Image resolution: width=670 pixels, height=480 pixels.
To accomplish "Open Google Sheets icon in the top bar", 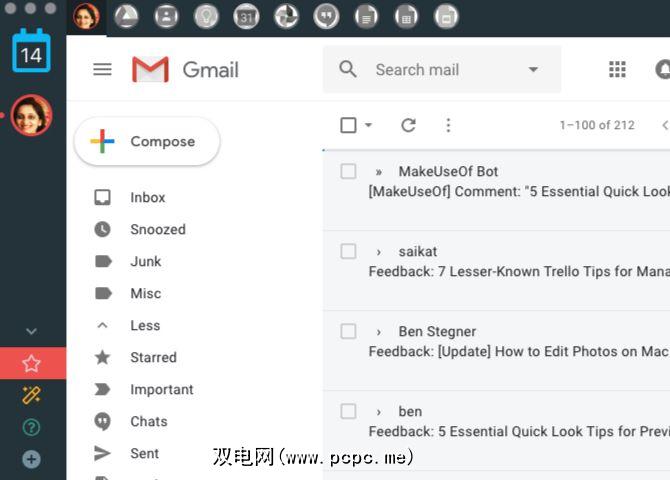I will click(406, 17).
